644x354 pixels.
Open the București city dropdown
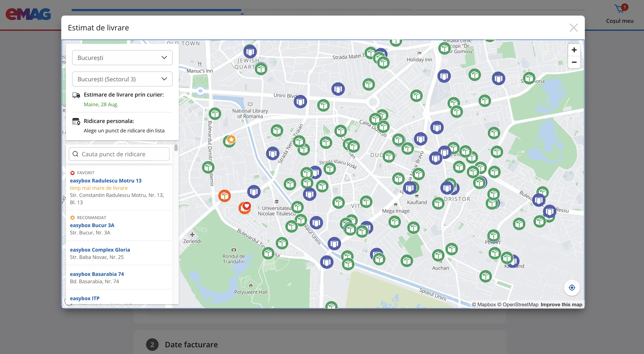tap(122, 58)
